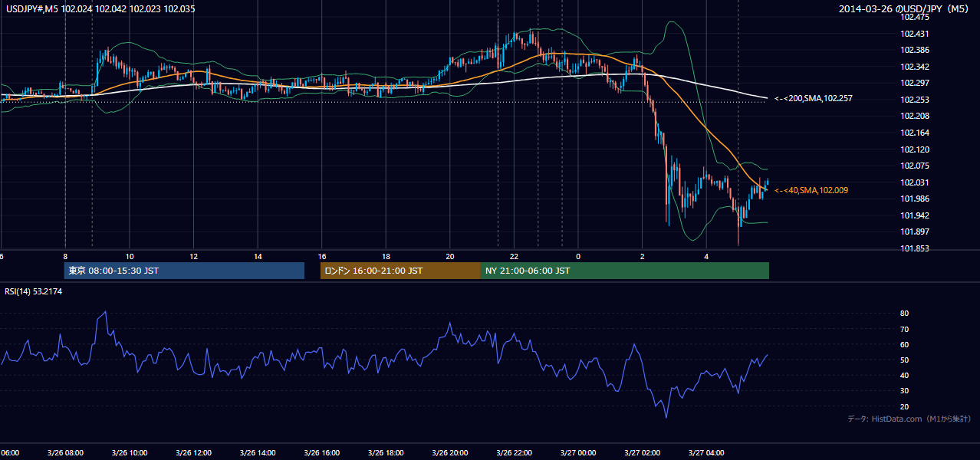Select the NY 21:00-06:00 JST session bar

click(625, 271)
